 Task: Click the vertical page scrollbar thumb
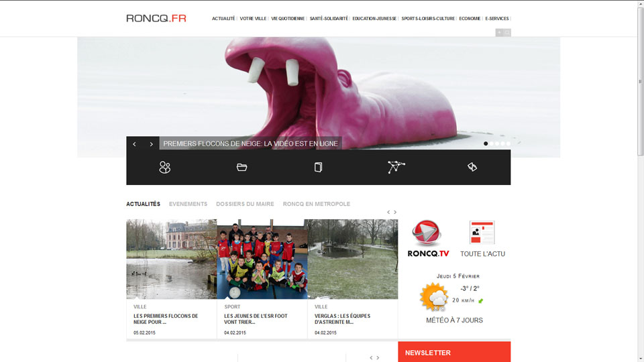point(640,81)
